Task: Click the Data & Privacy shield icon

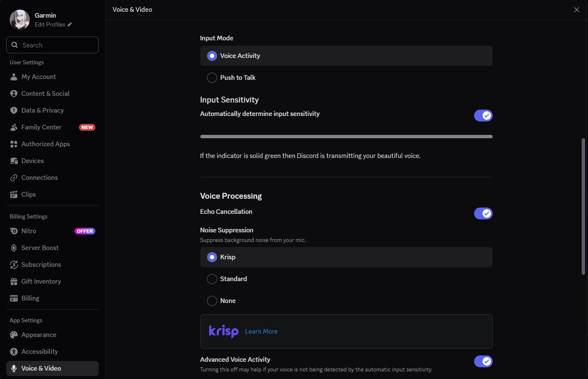Action: pyautogui.click(x=14, y=111)
